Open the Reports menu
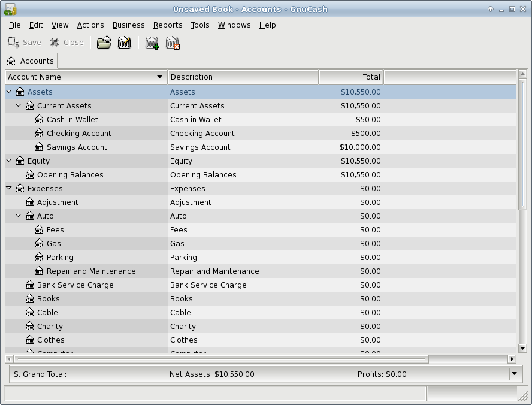The image size is (532, 405). pos(168,25)
